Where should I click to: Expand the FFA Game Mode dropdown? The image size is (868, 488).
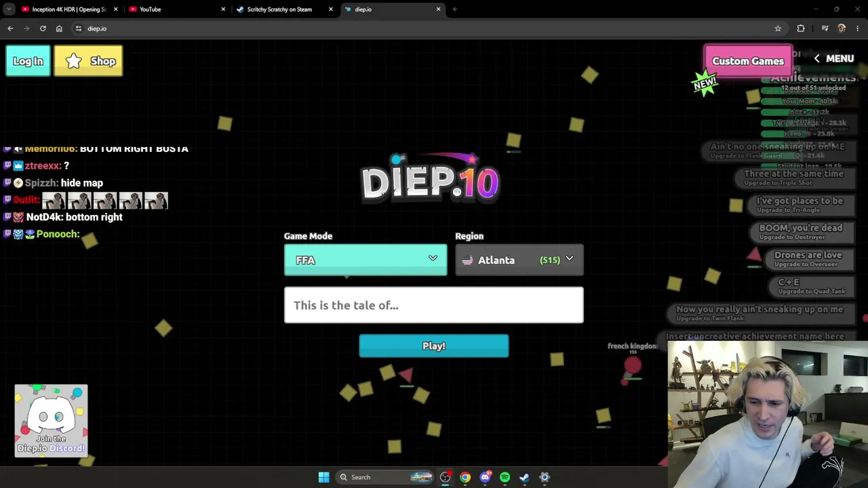coord(366,260)
